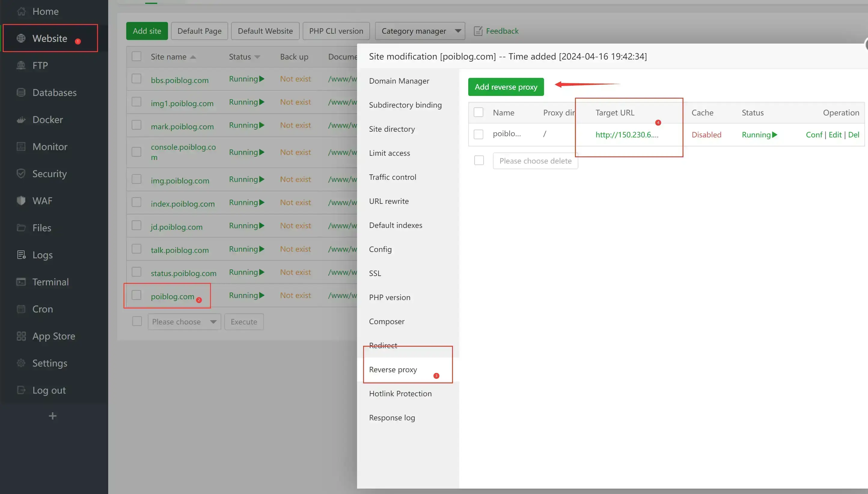Click the App Store grid icon
The width and height of the screenshot is (868, 494).
pos(21,336)
